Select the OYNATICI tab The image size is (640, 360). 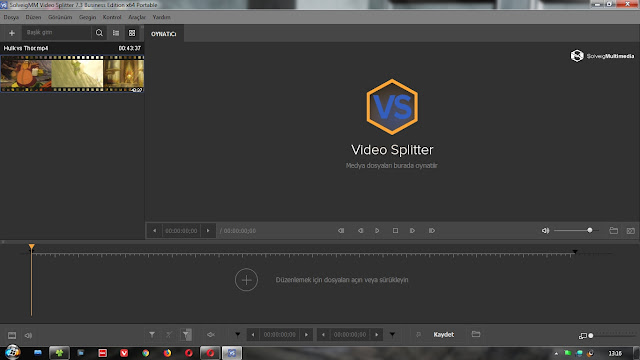point(164,34)
